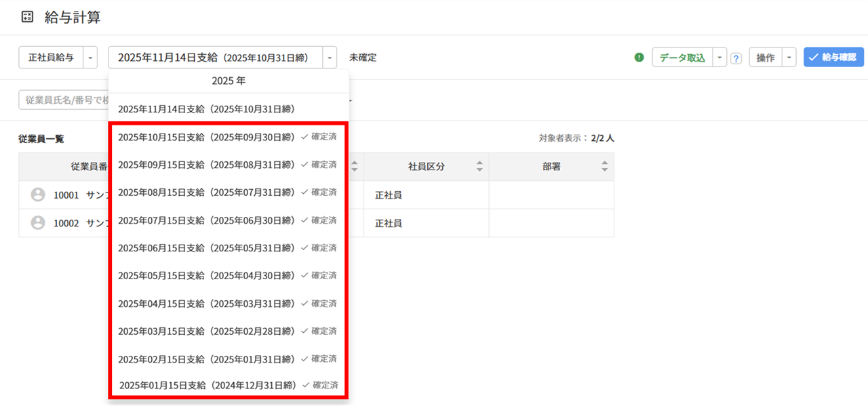868x408 pixels.
Task: Select 2025年02月15日支給 pay period
Action: pos(229,359)
